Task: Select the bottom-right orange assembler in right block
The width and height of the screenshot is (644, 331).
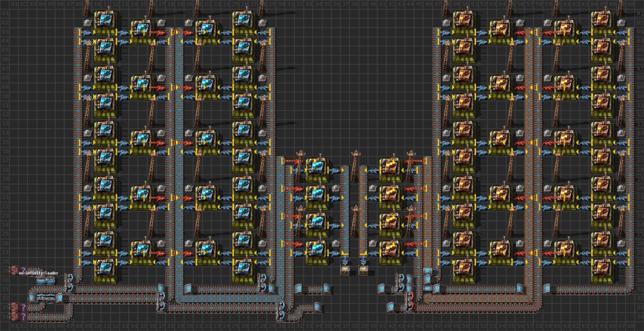Action: coord(603,270)
